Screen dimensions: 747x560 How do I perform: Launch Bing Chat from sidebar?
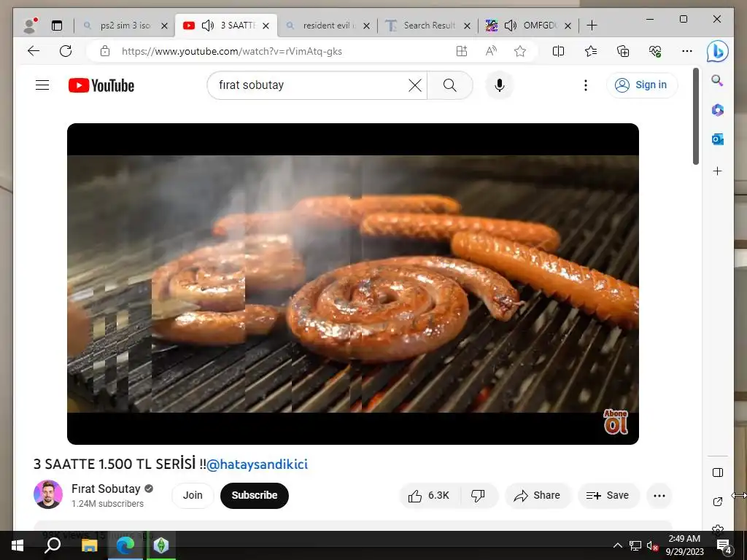(718, 52)
